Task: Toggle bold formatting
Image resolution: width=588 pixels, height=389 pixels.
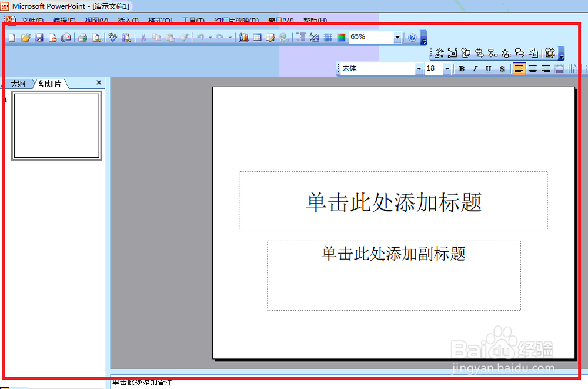Action: (x=462, y=69)
